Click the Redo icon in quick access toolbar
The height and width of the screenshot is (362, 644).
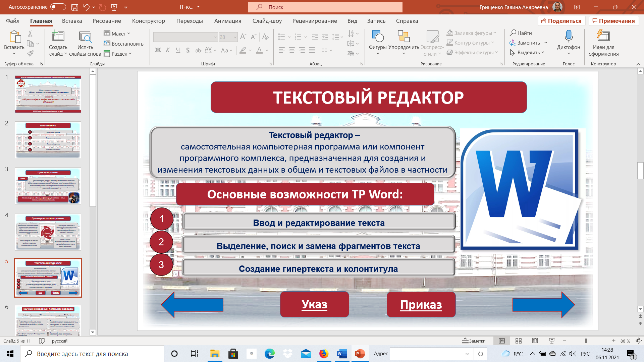coord(103,7)
